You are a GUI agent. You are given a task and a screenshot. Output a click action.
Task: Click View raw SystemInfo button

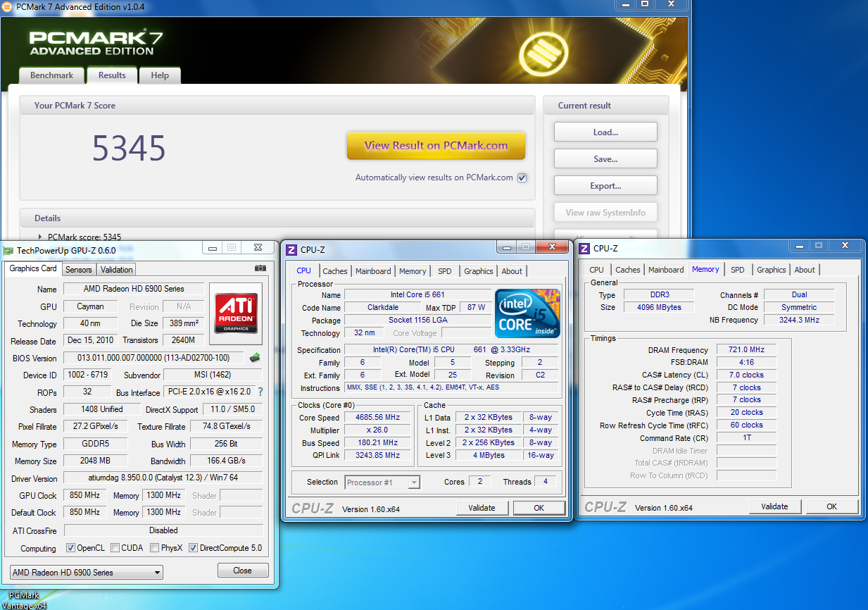click(605, 213)
